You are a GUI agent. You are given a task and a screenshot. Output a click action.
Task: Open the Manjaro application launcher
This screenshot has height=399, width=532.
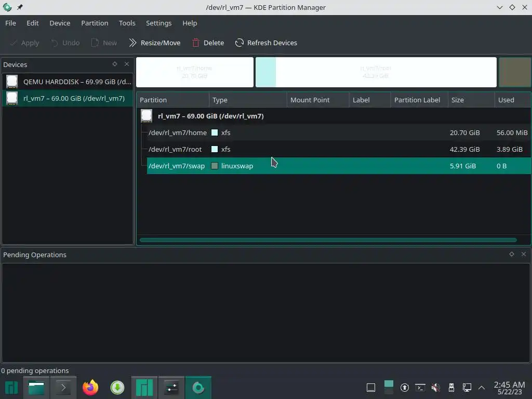coord(11,388)
